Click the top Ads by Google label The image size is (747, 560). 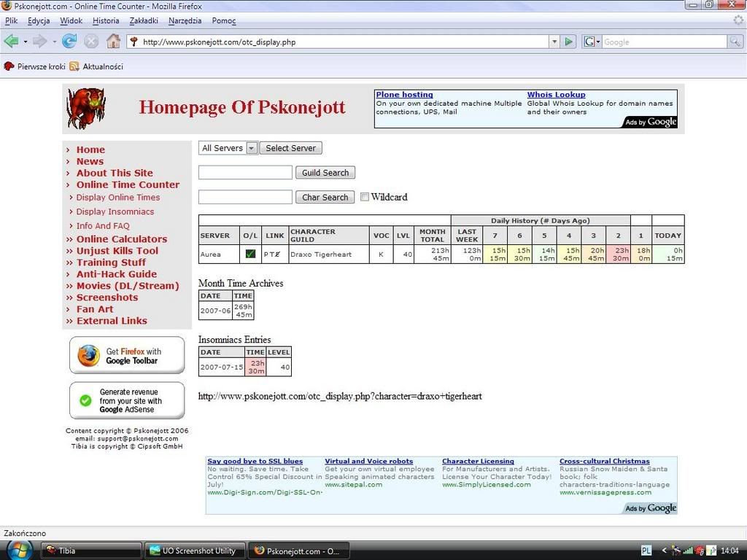pyautogui.click(x=650, y=122)
